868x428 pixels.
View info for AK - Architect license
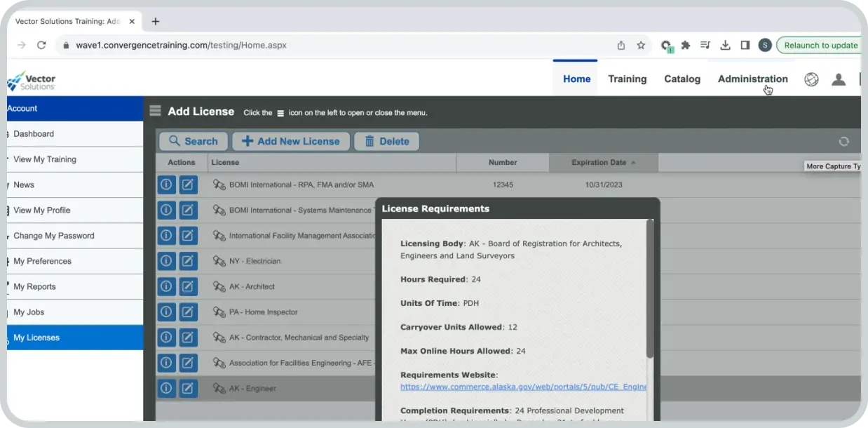[166, 286]
